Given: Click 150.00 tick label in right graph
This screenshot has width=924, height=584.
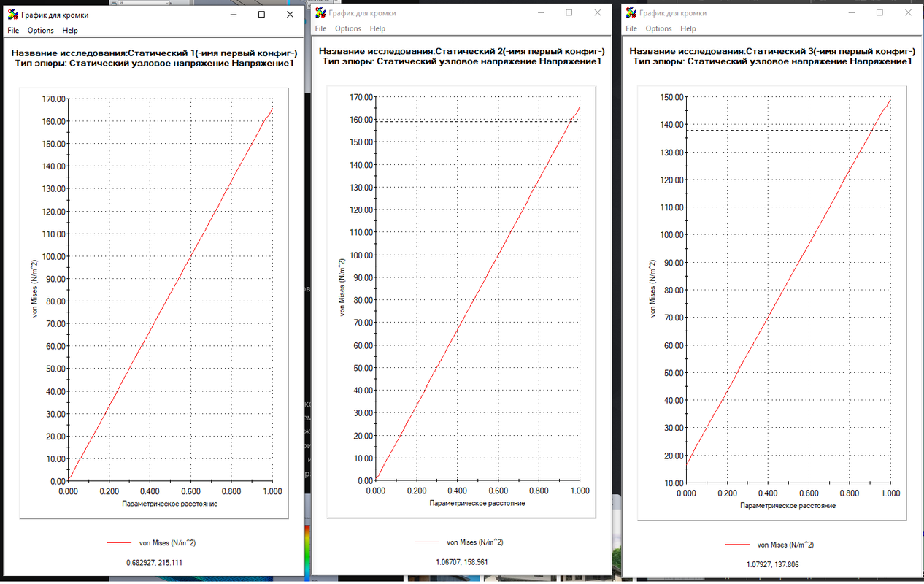Looking at the screenshot, I should [674, 97].
